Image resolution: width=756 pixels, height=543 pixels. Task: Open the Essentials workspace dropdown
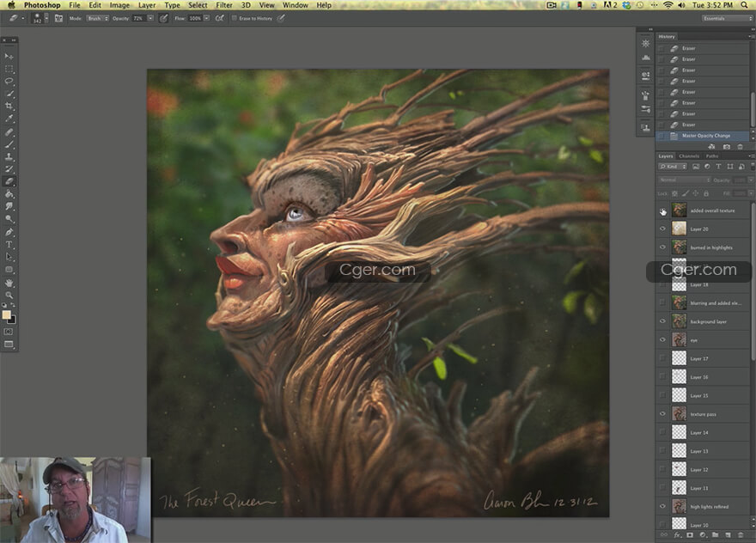pos(727,18)
